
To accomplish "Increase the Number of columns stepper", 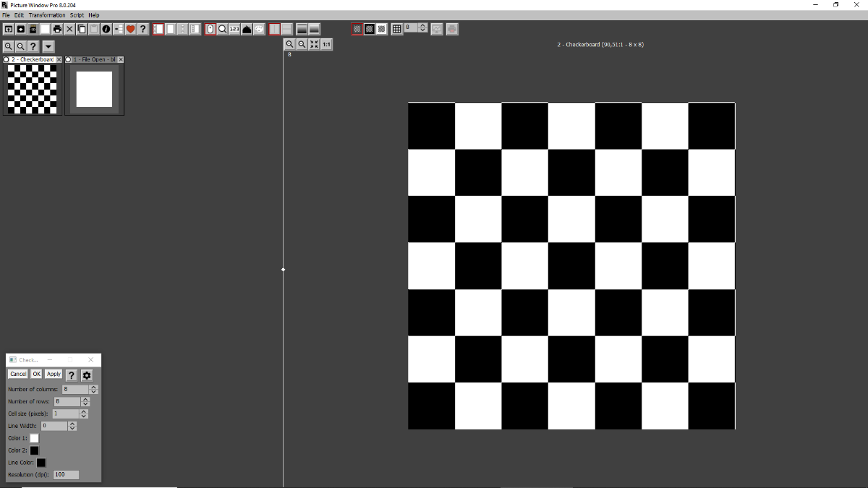I will 94,387.
